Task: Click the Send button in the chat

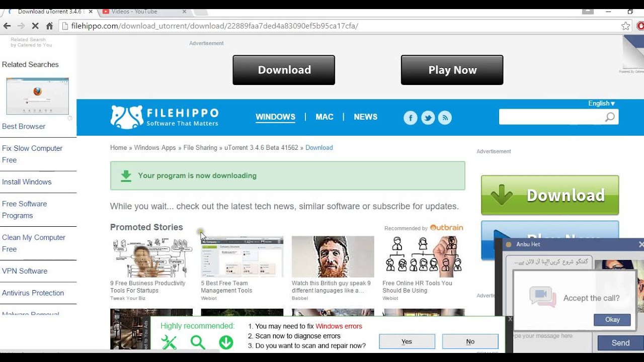Action: click(x=620, y=343)
